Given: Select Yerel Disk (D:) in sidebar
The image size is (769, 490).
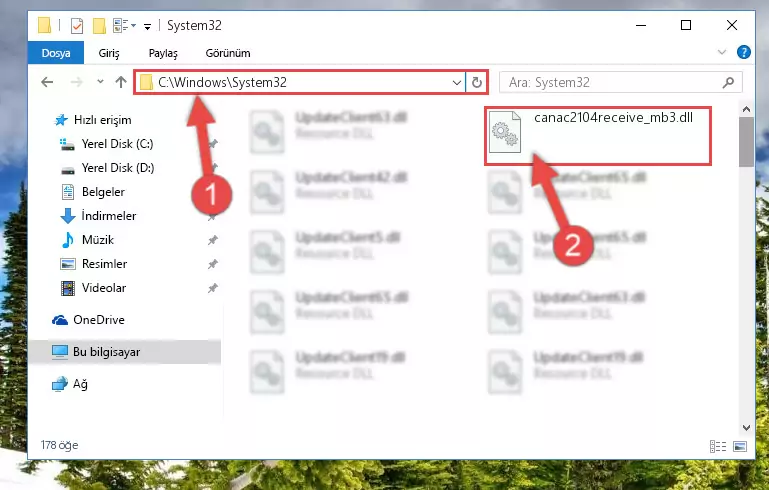Looking at the screenshot, I should pyautogui.click(x=118, y=168).
